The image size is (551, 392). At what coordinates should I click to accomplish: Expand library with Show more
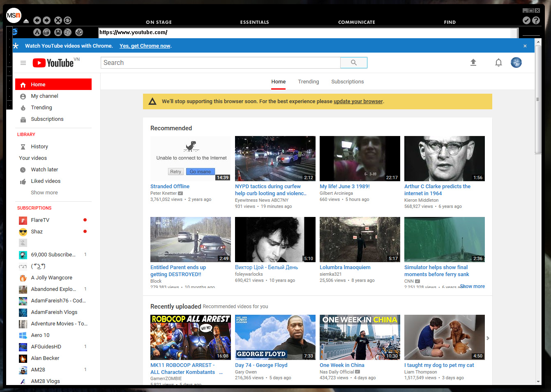coord(44,193)
